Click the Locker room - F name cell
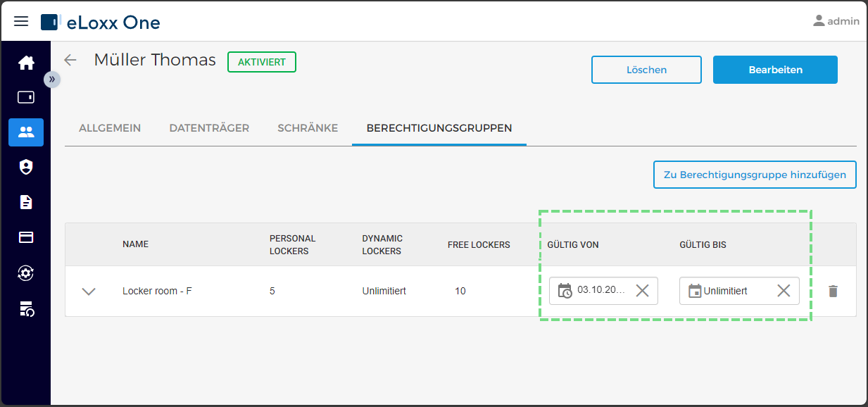The width and height of the screenshot is (868, 407). (x=157, y=291)
